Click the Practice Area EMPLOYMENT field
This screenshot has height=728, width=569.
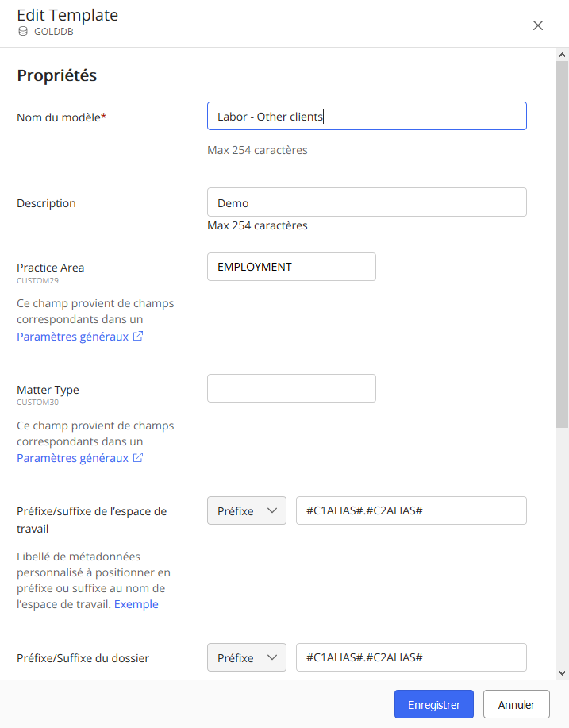(x=291, y=267)
